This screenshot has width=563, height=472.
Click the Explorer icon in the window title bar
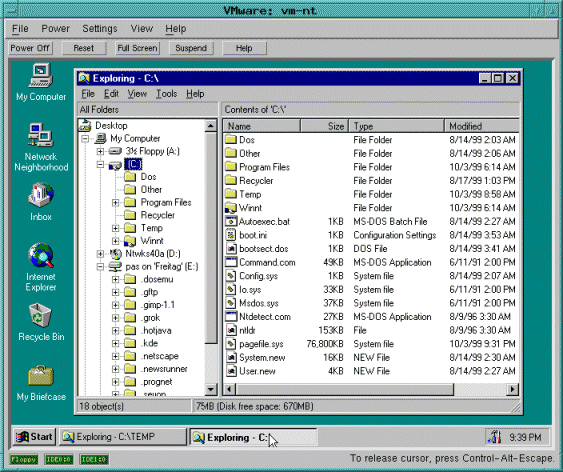(84, 78)
